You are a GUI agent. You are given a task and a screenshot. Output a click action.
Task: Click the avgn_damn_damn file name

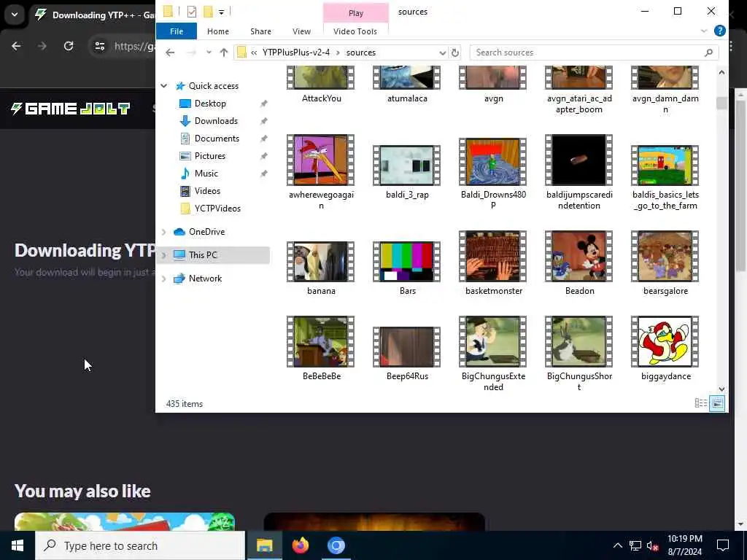tap(665, 104)
